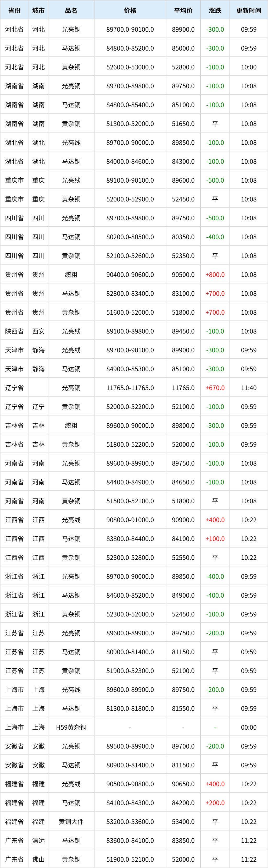This screenshot has height=868, width=268.
Task: Select the 80350.0 average price cell
Action: click(x=183, y=237)
